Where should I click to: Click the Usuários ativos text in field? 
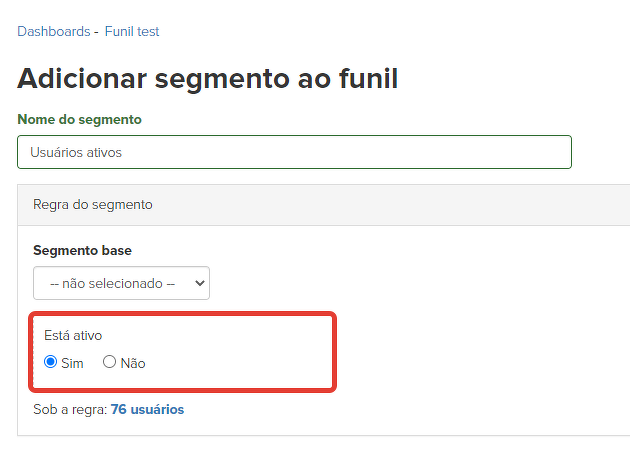[x=76, y=152]
